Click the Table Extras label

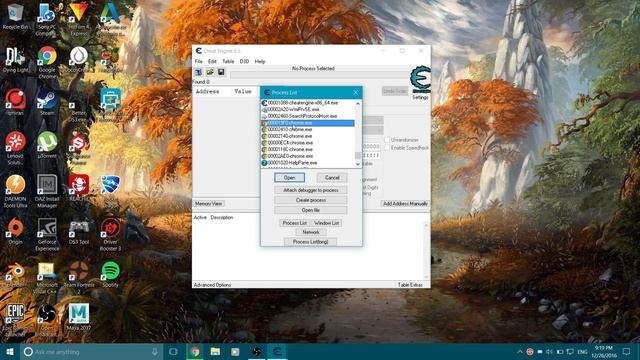(410, 285)
